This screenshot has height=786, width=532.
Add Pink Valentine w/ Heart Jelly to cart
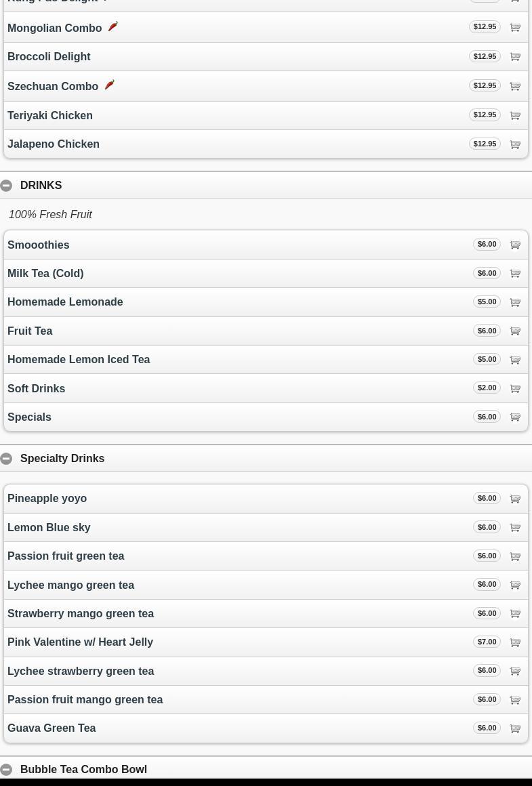click(515, 642)
